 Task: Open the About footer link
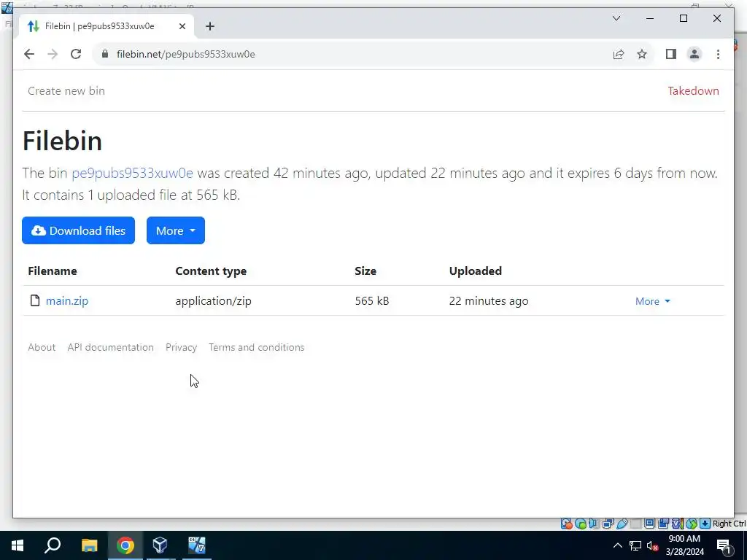click(42, 348)
